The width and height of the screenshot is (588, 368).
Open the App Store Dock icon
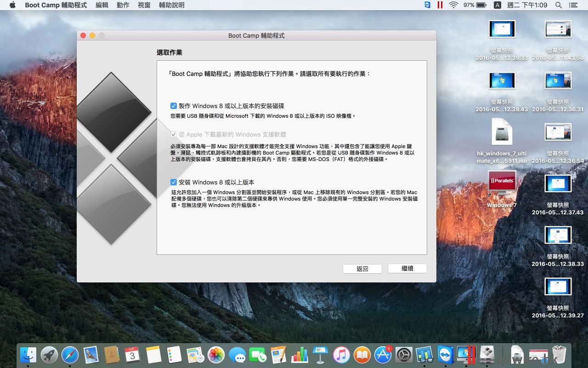click(x=383, y=355)
